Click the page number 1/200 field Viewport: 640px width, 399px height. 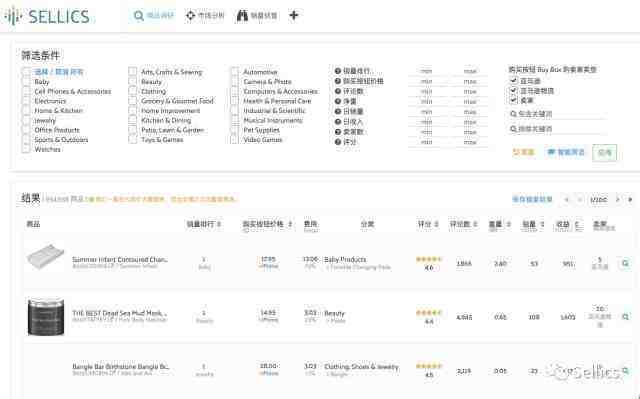click(x=598, y=200)
